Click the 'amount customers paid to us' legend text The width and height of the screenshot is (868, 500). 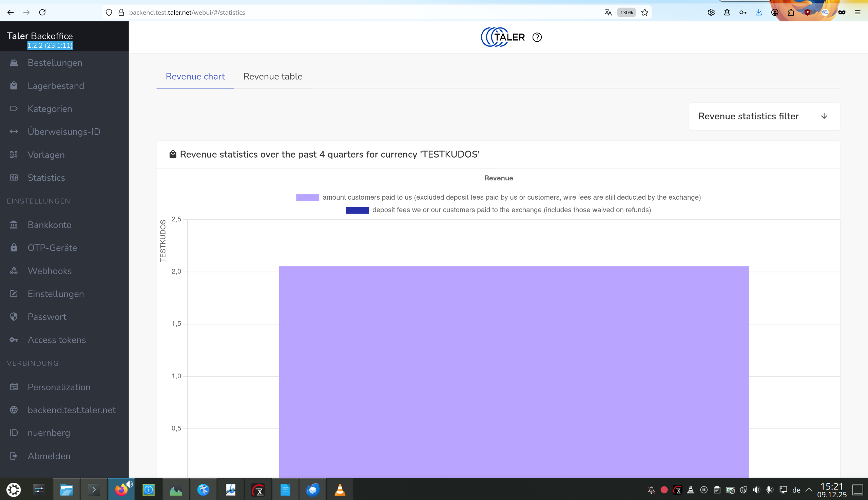click(x=512, y=198)
